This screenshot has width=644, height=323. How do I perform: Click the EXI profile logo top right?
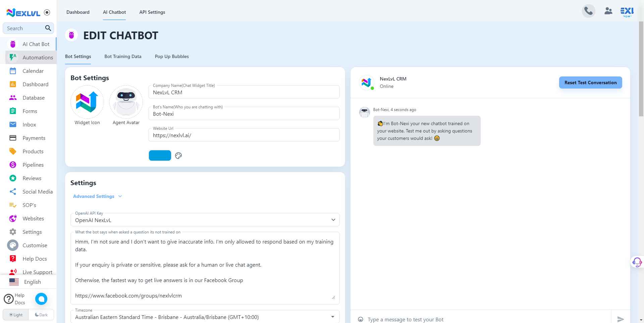(x=627, y=12)
